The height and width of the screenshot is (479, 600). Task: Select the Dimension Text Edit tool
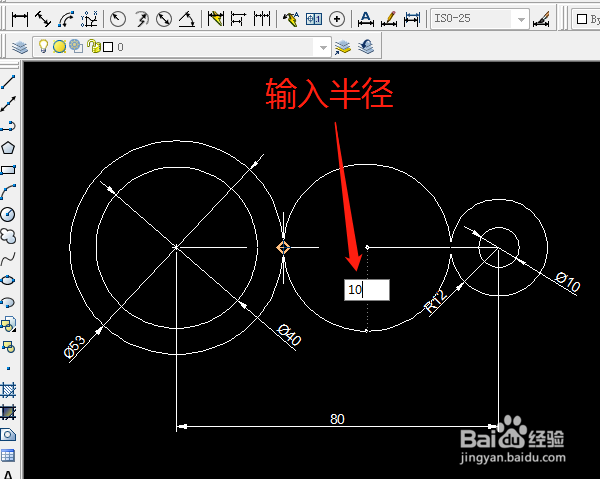389,19
